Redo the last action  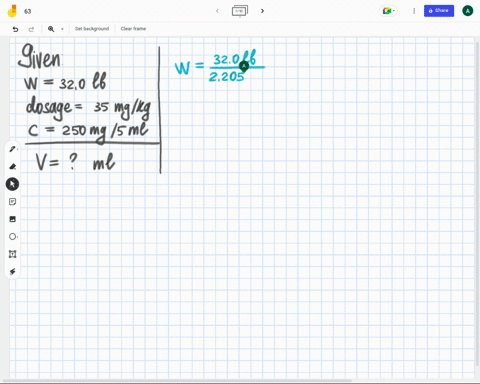coord(31,29)
